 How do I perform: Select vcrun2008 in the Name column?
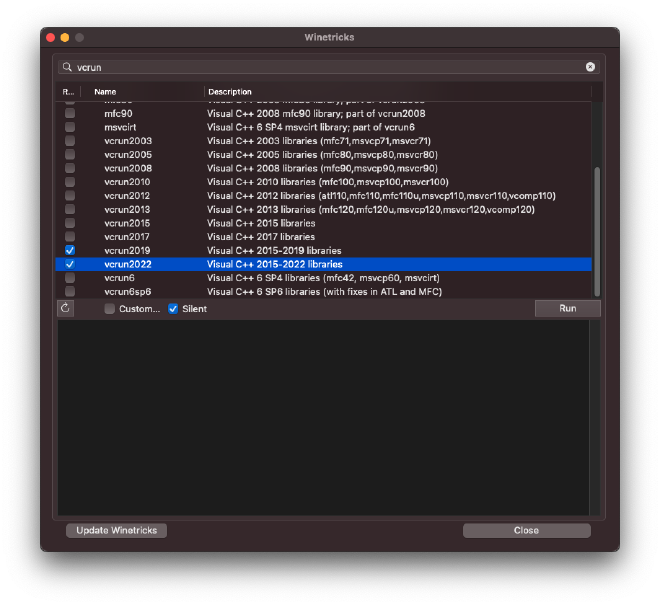coord(128,168)
